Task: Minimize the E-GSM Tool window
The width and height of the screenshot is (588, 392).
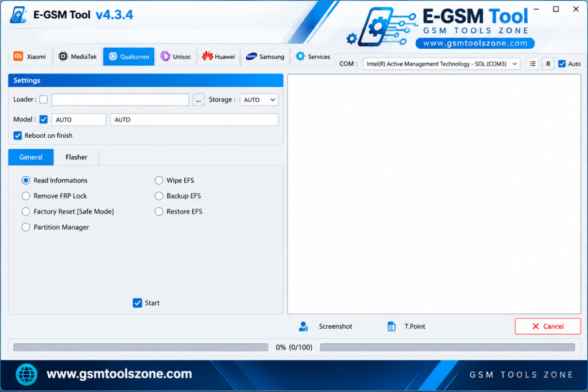Action: pos(536,9)
